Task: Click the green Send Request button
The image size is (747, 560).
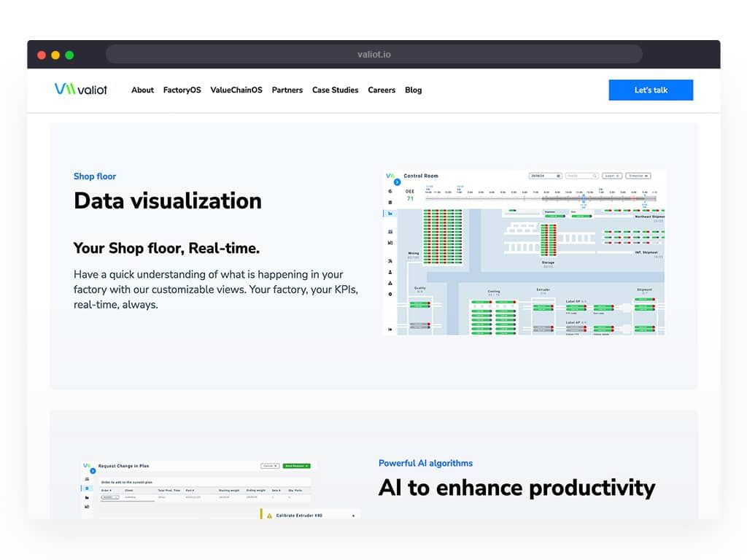Action: click(297, 466)
